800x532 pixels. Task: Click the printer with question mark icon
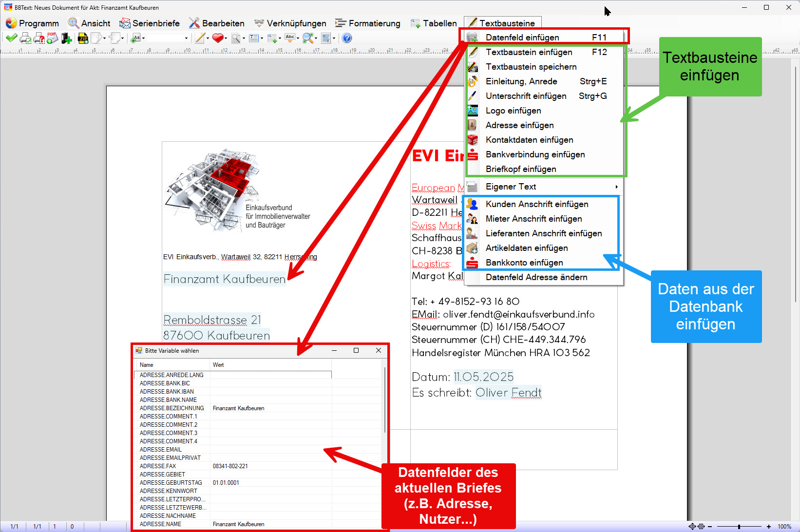click(x=39, y=38)
